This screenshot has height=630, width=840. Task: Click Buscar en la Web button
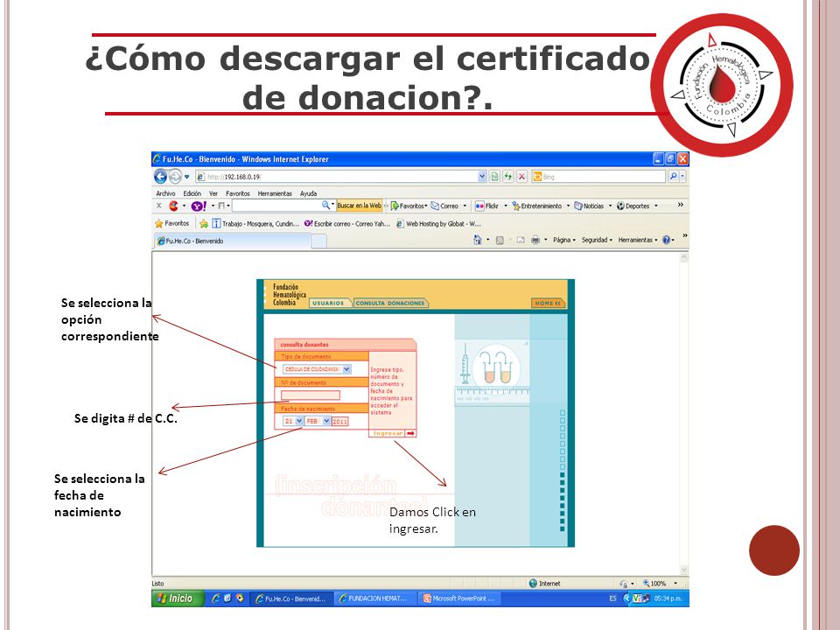[359, 206]
